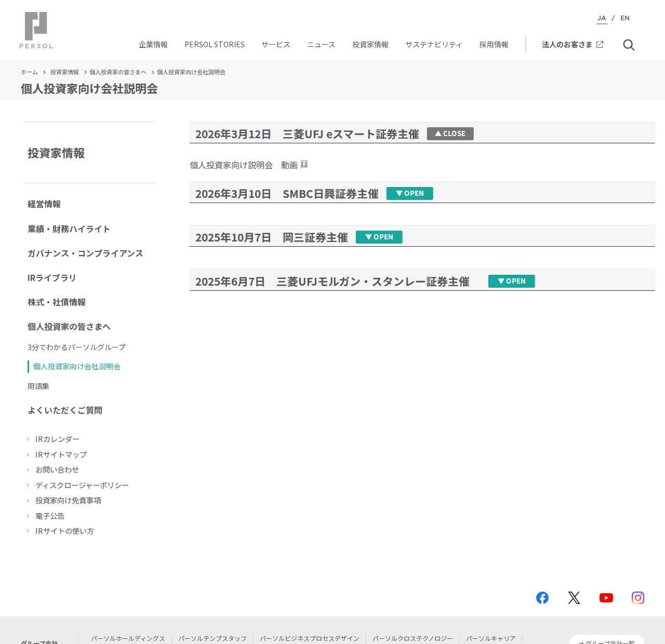Screen dimensions: 665x644
Task: Click the 投資家情報 breadcrumb link
Action: pyautogui.click(x=64, y=72)
